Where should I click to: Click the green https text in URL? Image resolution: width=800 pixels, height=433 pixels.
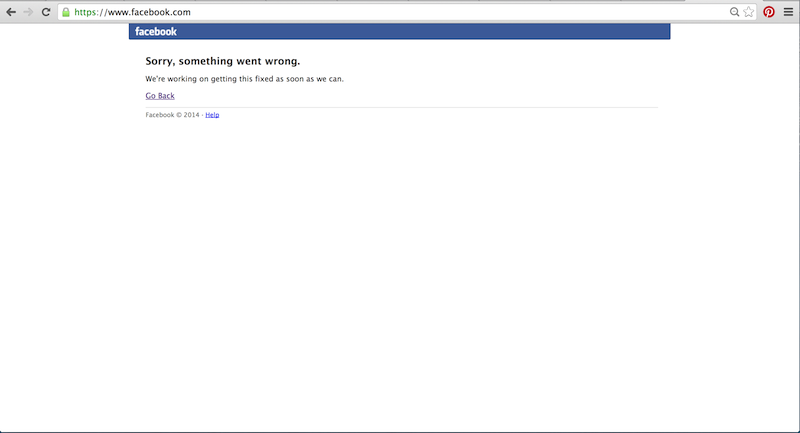coord(87,12)
